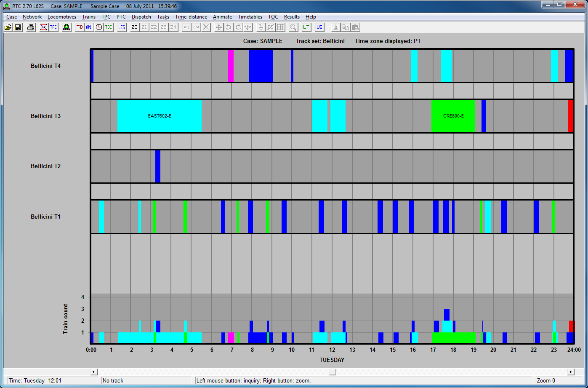Click the EAST602-E train block
This screenshot has height=388, width=588.
160,116
